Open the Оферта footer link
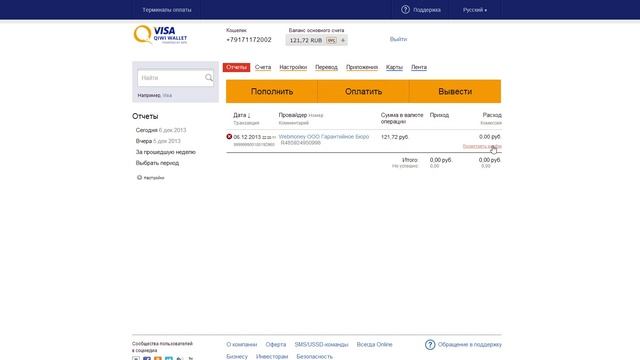This screenshot has width=640, height=360. (276, 344)
